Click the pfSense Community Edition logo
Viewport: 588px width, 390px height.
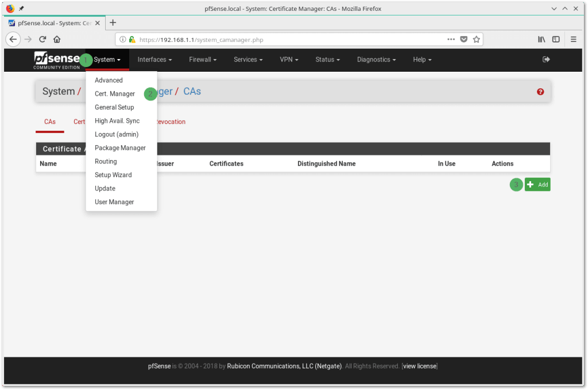point(57,60)
